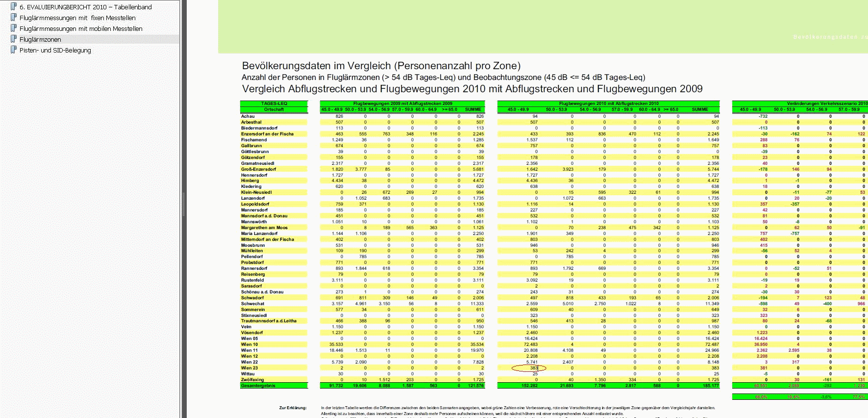The height and width of the screenshot is (418, 868).
Task: Select the 'Wien 05' row label
Action: pos(249,339)
